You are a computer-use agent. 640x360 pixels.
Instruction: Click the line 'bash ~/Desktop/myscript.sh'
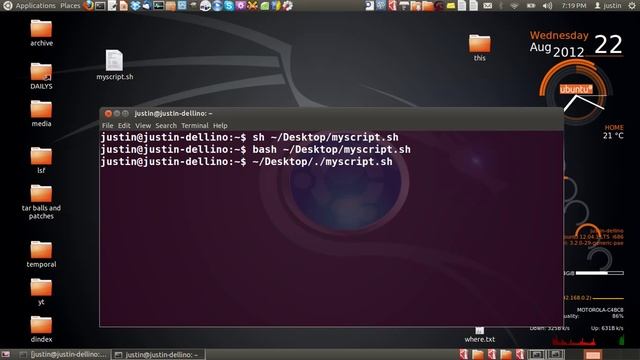(x=331, y=150)
